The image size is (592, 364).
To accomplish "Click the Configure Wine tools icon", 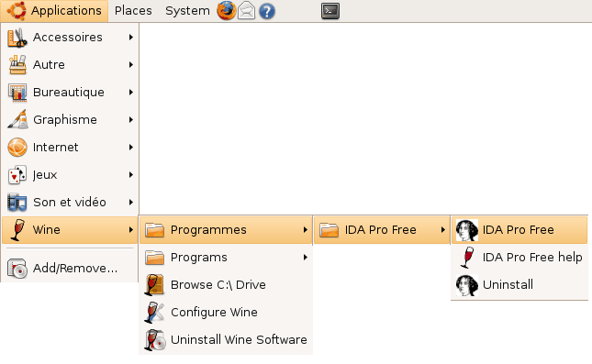I will pyautogui.click(x=154, y=313).
